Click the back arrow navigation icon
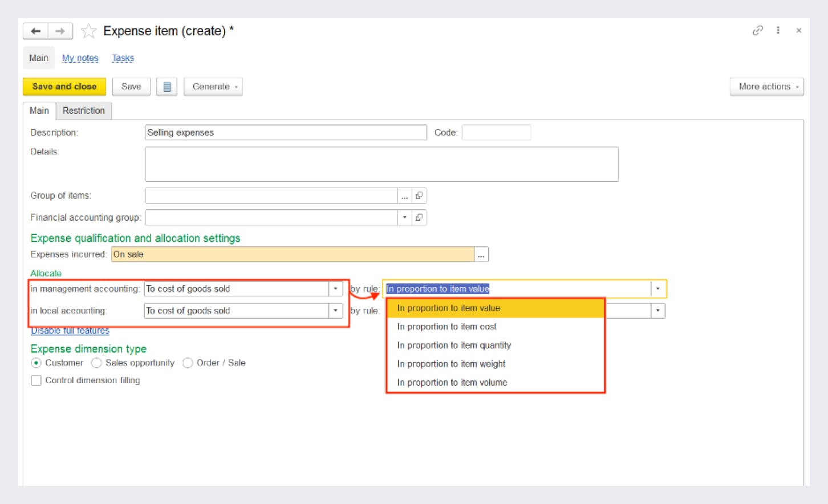Viewport: 828px width, 504px height. pos(35,31)
